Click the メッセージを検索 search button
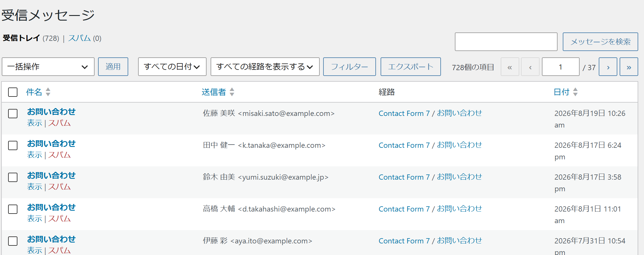 click(x=600, y=42)
